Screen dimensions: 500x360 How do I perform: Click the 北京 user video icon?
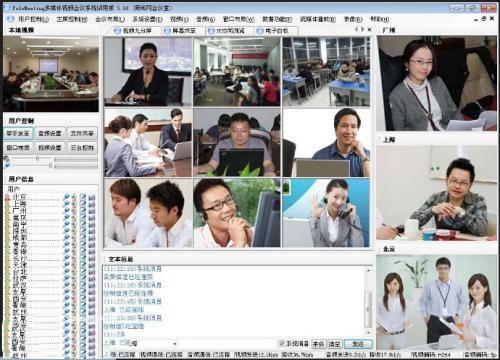click(x=67, y=197)
